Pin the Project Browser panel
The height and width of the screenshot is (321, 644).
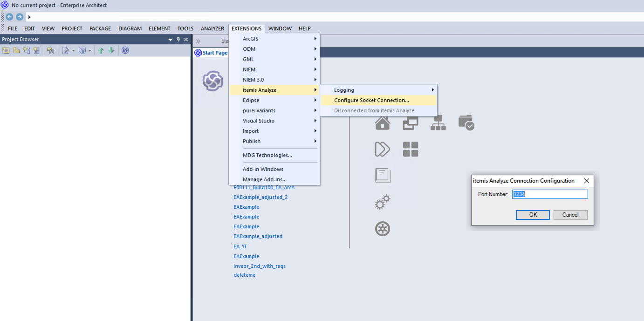(x=178, y=40)
